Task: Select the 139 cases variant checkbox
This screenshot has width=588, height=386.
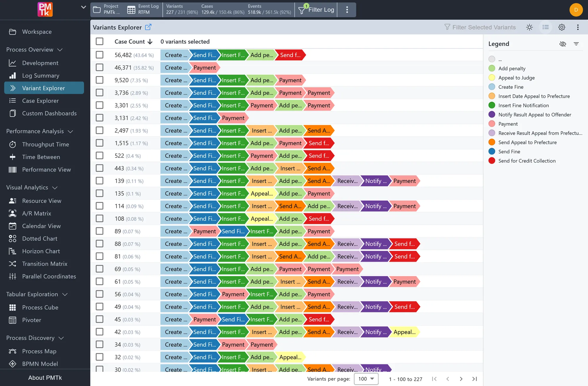Action: click(x=100, y=181)
